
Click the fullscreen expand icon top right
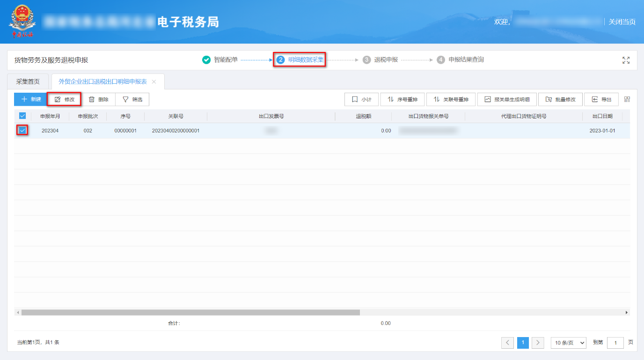click(x=626, y=60)
